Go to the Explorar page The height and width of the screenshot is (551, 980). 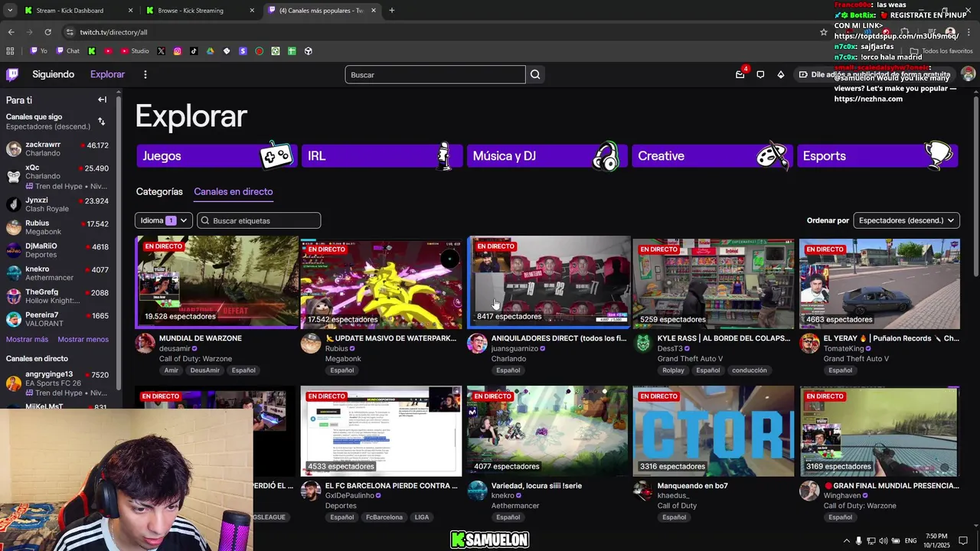[107, 74]
